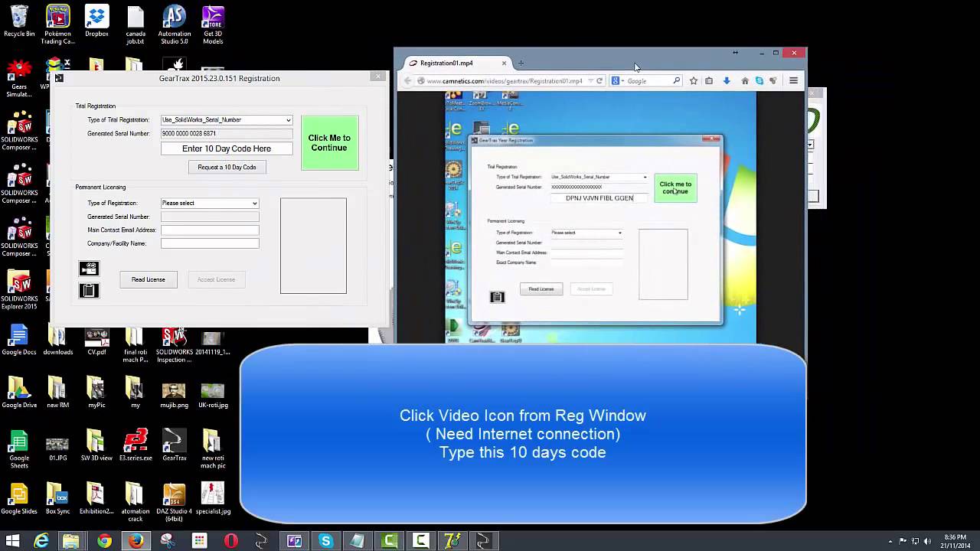This screenshot has width=980, height=551.
Task: Select the Google Slides desktop icon
Action: pos(19,497)
